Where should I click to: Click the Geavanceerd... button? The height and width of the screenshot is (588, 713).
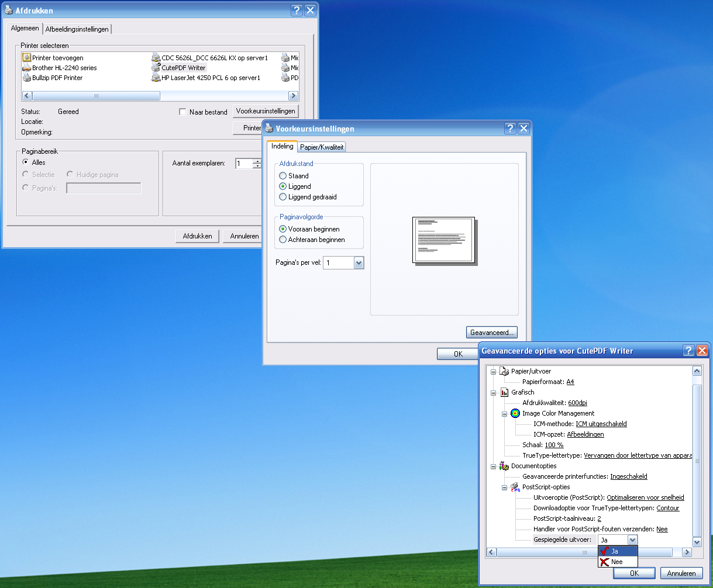pos(492,333)
